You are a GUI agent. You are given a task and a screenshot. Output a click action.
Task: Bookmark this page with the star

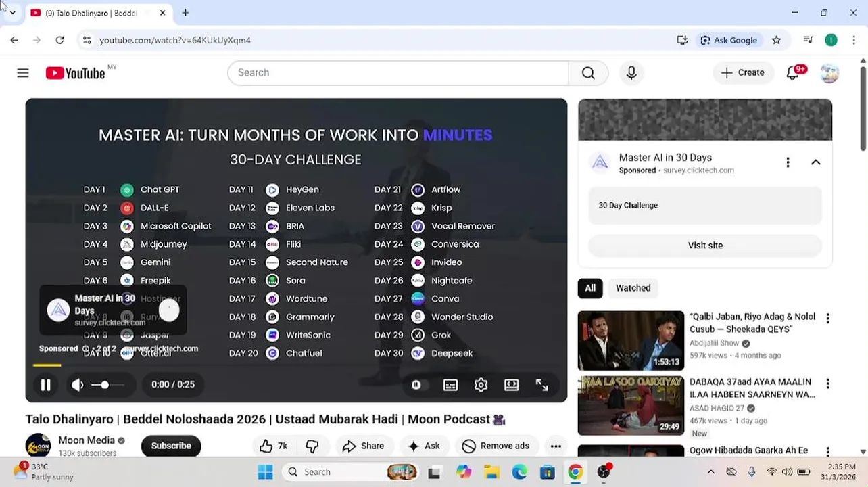pos(777,40)
